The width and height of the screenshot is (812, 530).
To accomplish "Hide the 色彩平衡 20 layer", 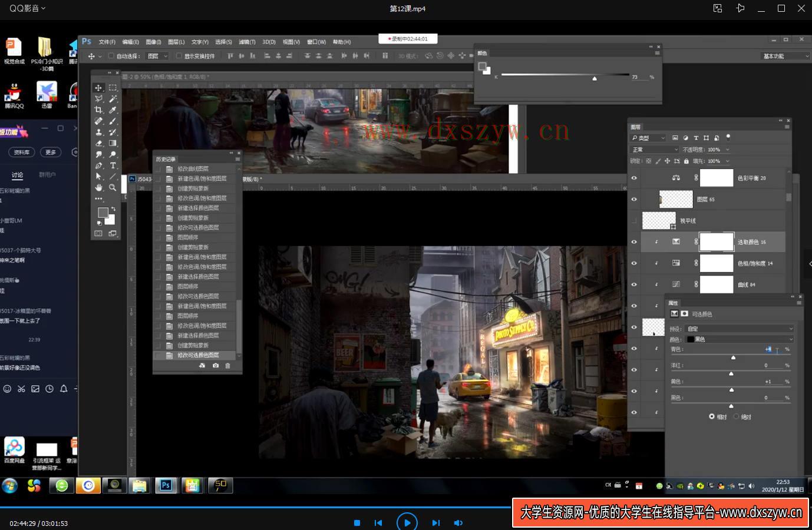I will click(x=634, y=178).
